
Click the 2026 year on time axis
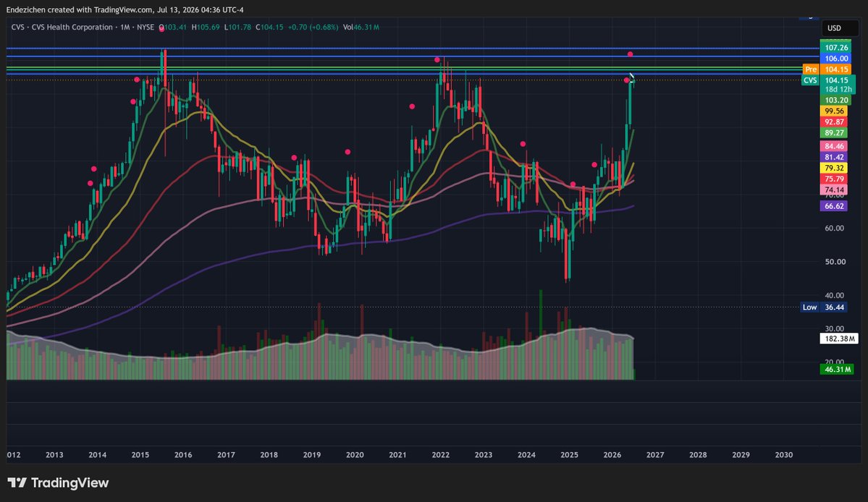pos(612,454)
